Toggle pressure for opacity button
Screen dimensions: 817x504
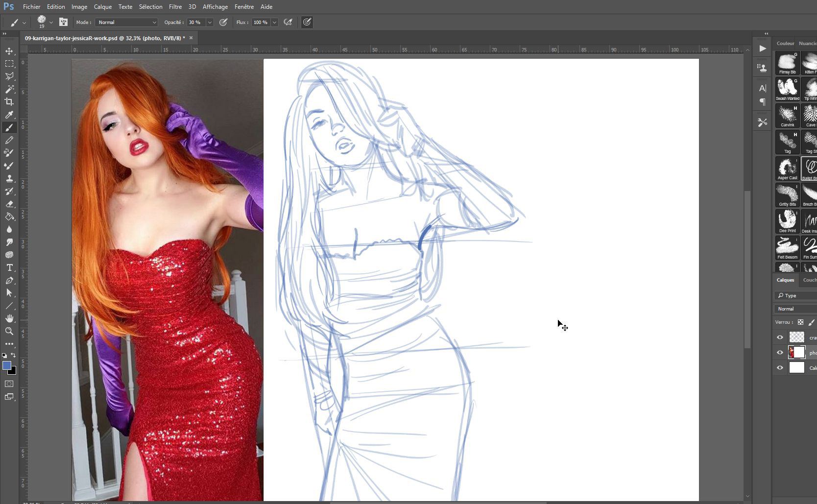(223, 22)
